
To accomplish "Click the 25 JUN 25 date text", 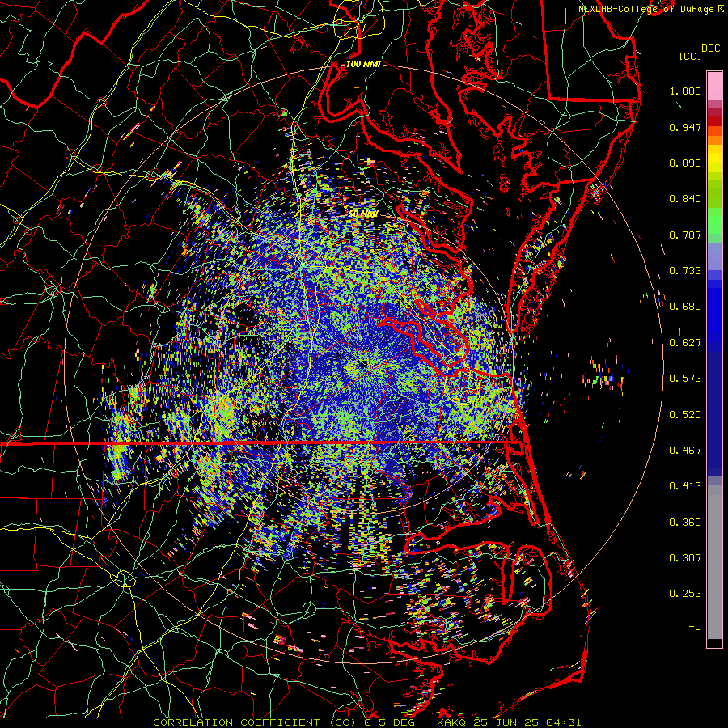I will pos(507,722).
